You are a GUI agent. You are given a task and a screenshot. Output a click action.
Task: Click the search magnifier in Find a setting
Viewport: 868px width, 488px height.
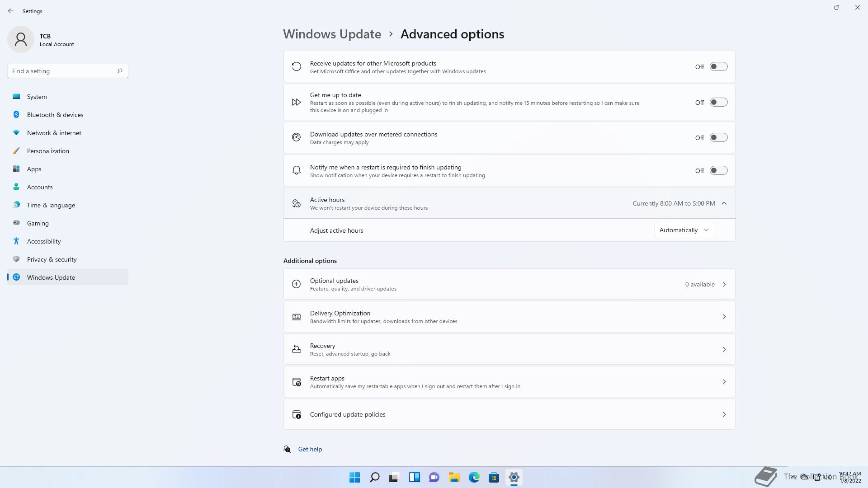[x=120, y=71]
